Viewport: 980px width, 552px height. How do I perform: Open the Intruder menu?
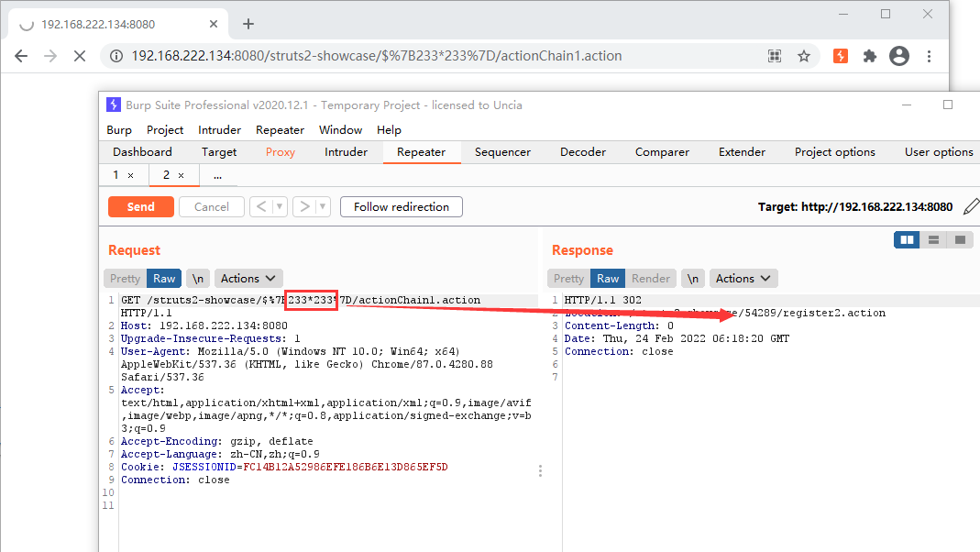tap(219, 130)
